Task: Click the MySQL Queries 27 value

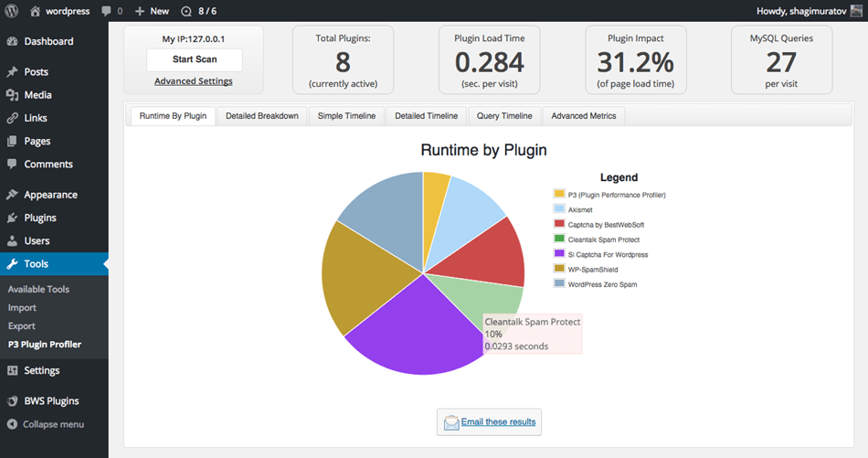Action: [x=781, y=62]
